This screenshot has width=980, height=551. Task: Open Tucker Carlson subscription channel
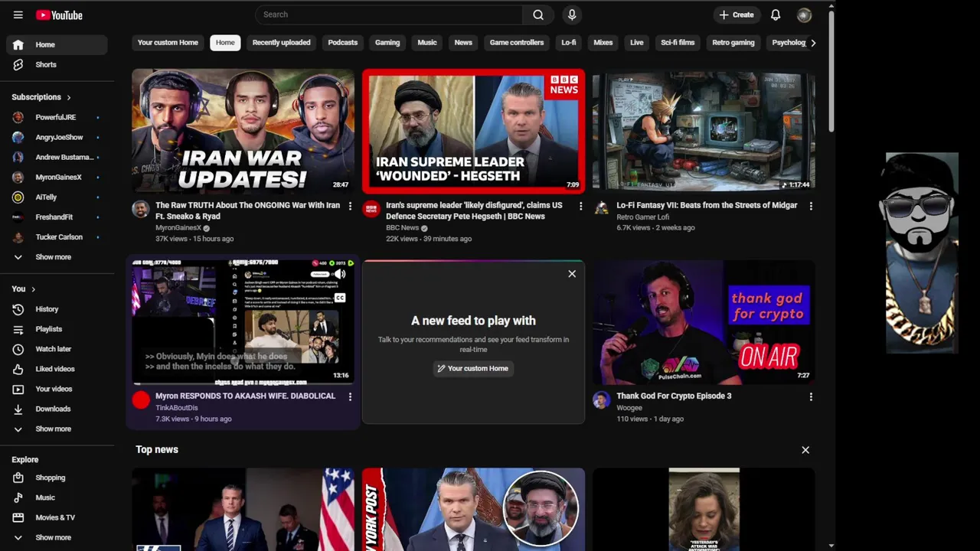point(57,236)
